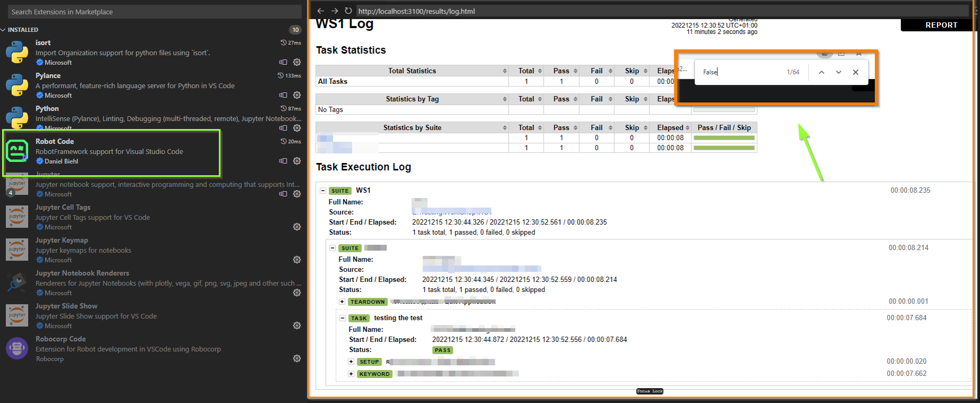Click the remote/sync icon for isort
This screenshot has width=980, height=403.
[x=283, y=62]
